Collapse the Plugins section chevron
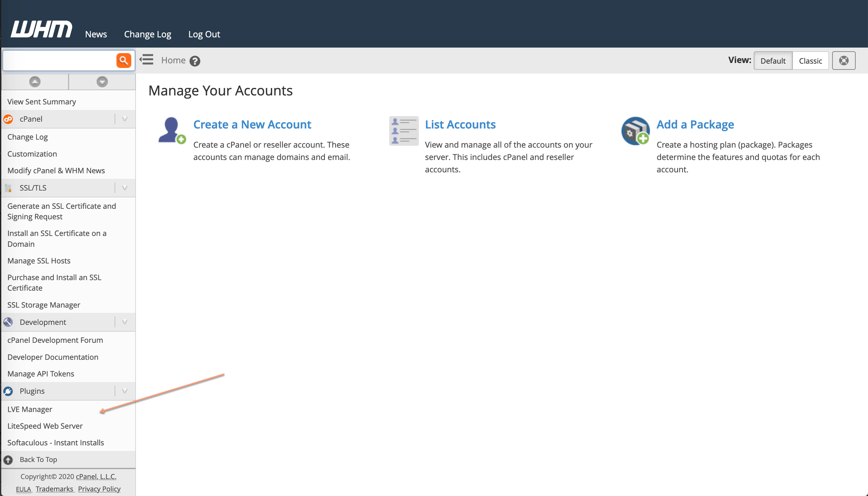 click(125, 391)
